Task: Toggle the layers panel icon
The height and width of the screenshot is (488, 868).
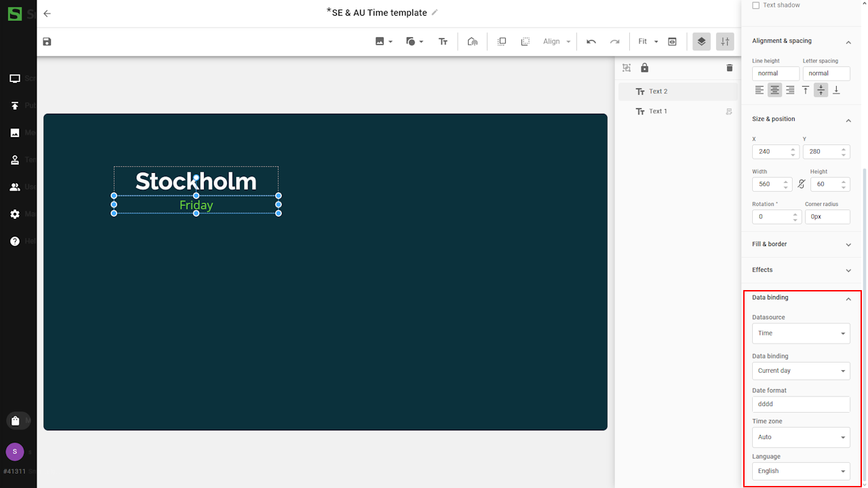Action: (x=701, y=42)
